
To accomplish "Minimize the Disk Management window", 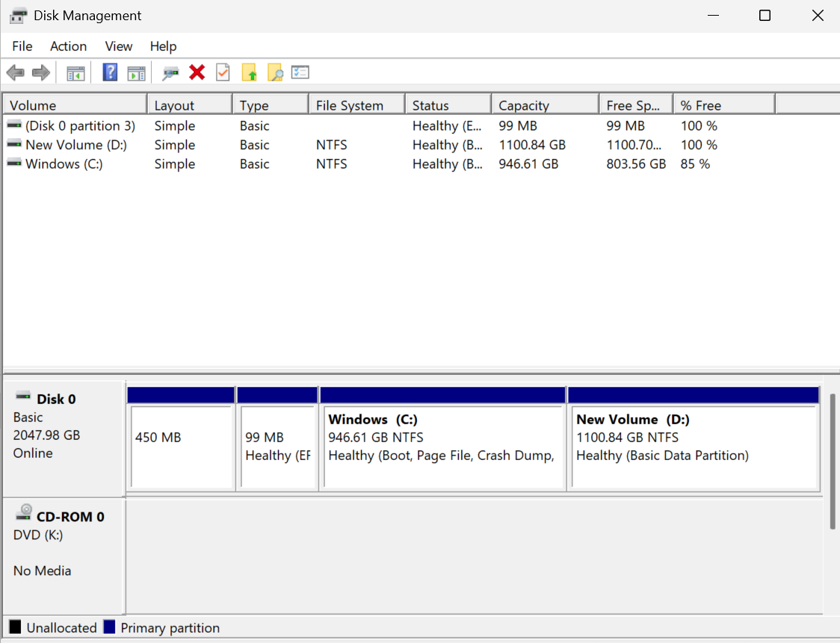I will pos(713,16).
